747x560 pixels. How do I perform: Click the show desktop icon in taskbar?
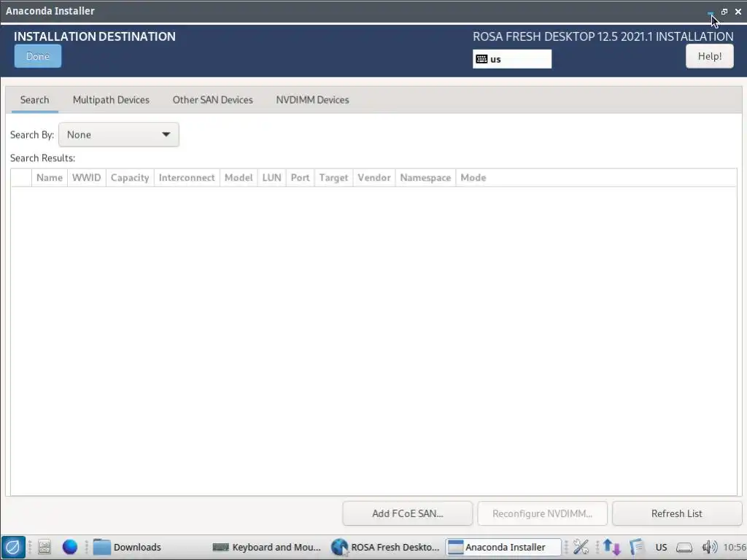click(x=44, y=547)
